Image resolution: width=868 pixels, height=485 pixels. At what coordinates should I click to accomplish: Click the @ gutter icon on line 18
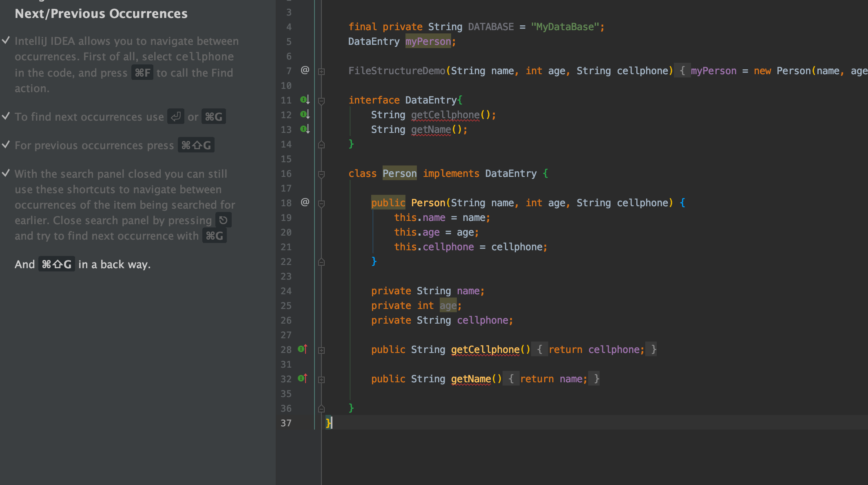tap(305, 203)
